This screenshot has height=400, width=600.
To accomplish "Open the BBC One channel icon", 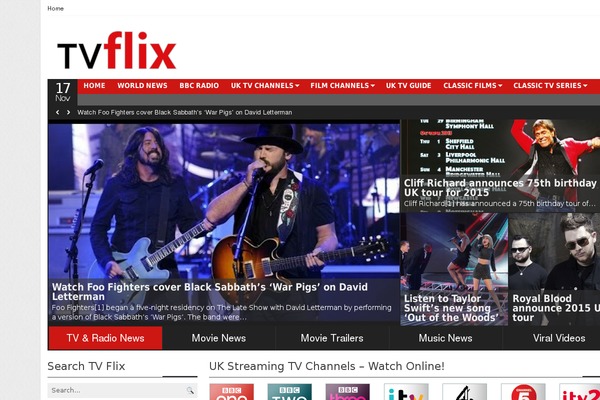I will point(232,392).
